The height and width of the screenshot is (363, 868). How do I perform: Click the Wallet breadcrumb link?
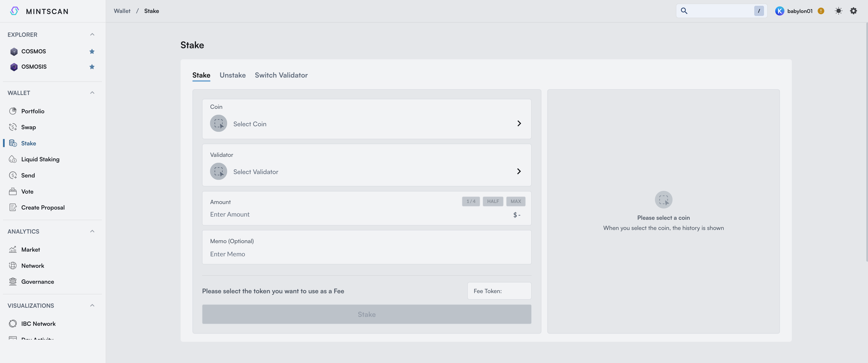[122, 11]
